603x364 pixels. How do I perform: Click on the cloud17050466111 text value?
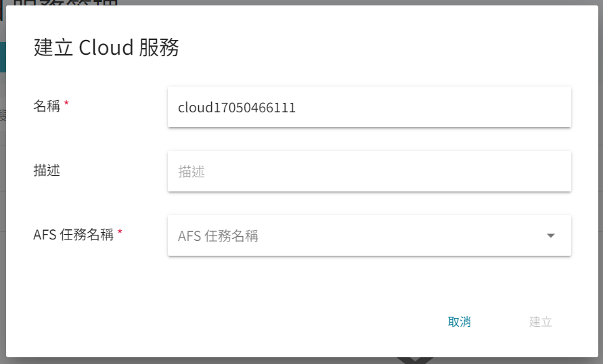236,108
